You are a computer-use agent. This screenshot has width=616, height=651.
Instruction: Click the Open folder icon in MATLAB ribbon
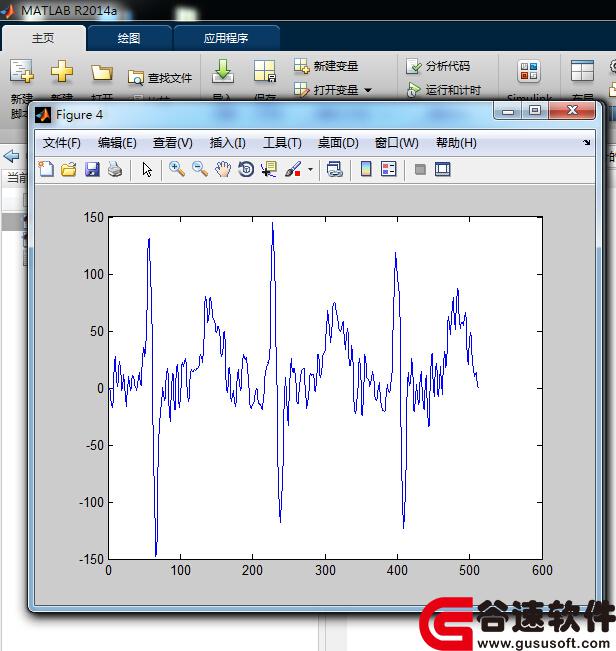(102, 72)
